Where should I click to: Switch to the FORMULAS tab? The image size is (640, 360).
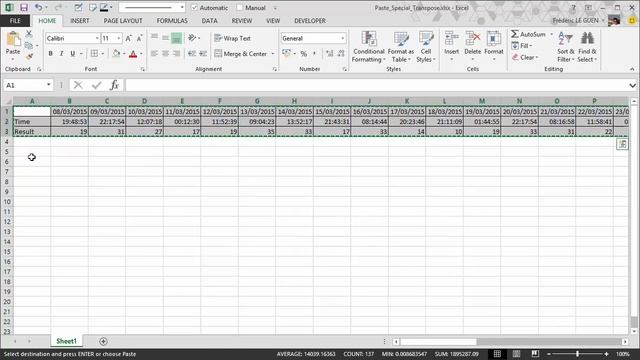pyautogui.click(x=172, y=20)
